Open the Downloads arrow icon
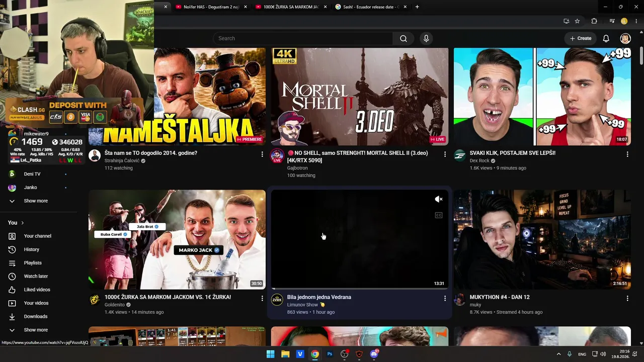 click(12, 316)
